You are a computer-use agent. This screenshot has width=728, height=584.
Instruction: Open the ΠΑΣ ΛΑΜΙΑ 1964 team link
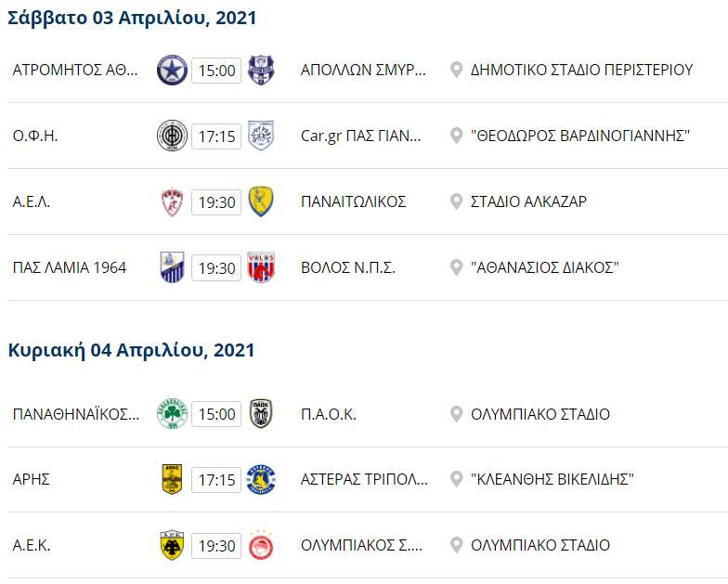pyautogui.click(x=70, y=267)
